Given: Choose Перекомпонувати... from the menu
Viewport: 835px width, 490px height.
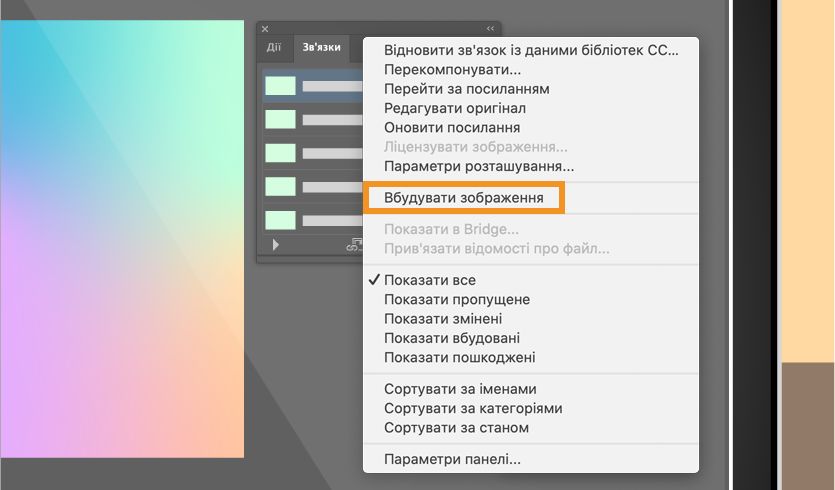Looking at the screenshot, I should pyautogui.click(x=452, y=69).
